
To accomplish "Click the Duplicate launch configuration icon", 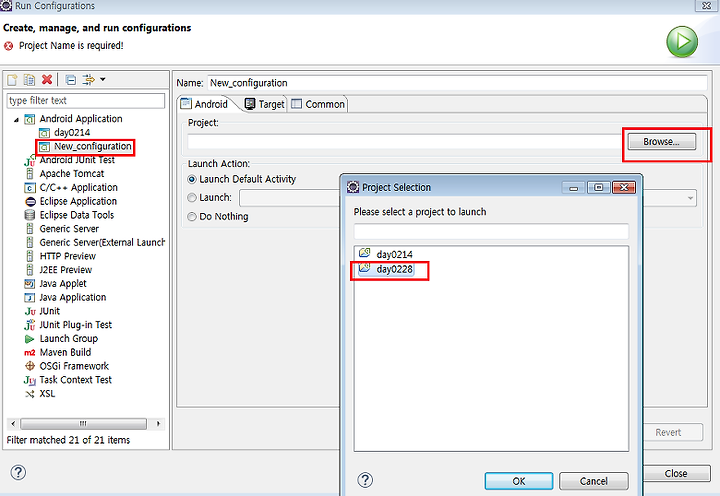I will [29, 80].
